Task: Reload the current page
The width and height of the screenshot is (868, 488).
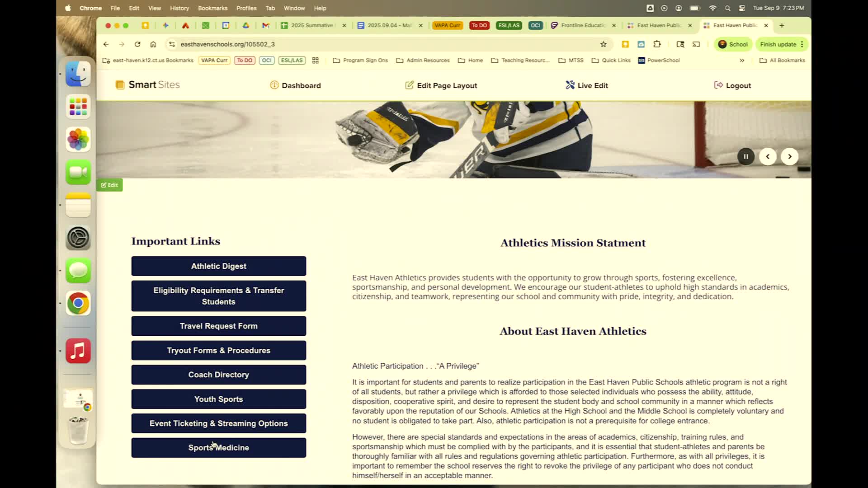Action: 137,44
